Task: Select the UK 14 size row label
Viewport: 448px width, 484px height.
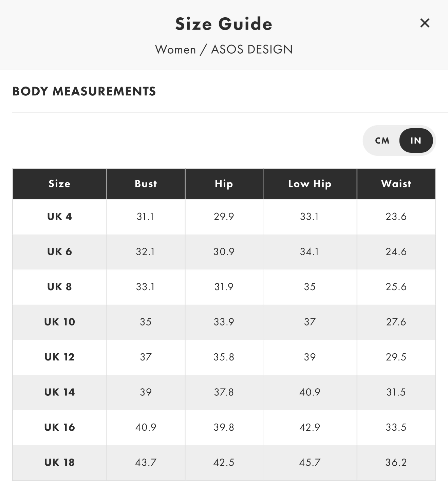Action: pyautogui.click(x=59, y=392)
